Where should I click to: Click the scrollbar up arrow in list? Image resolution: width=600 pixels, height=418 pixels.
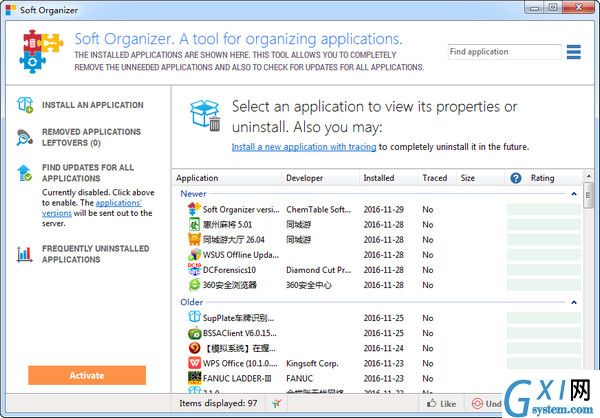[x=589, y=176]
